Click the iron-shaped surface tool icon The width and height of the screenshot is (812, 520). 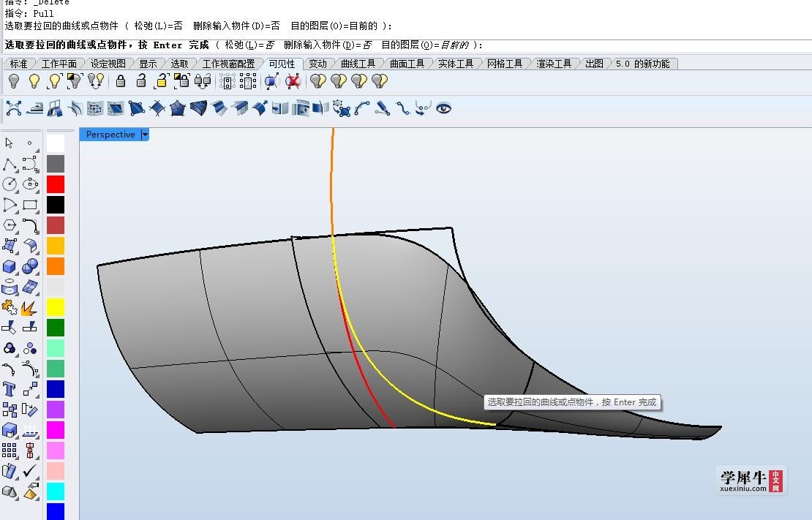[x=34, y=108]
